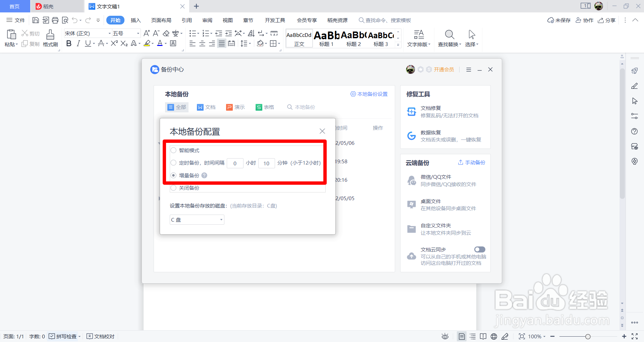Select the Scheduled Backup (定时备份) radio button
Screen dimensions: 644x342
coord(173,163)
